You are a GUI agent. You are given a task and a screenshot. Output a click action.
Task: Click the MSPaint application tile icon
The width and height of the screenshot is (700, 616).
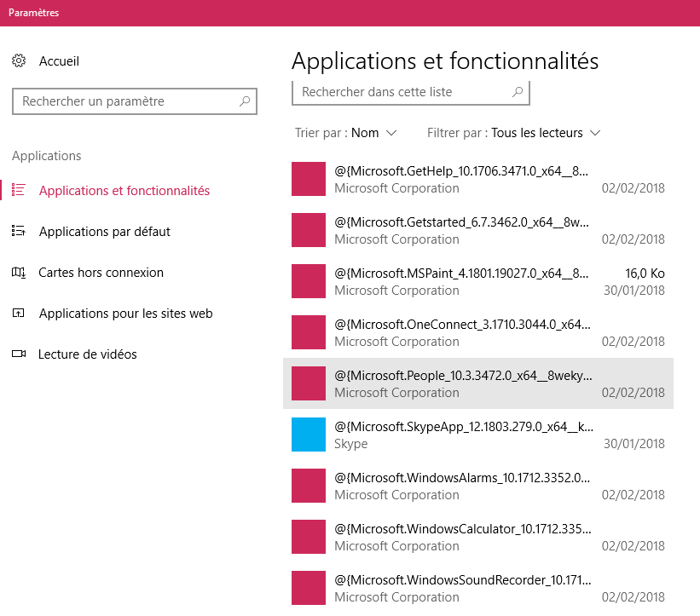pos(309,281)
